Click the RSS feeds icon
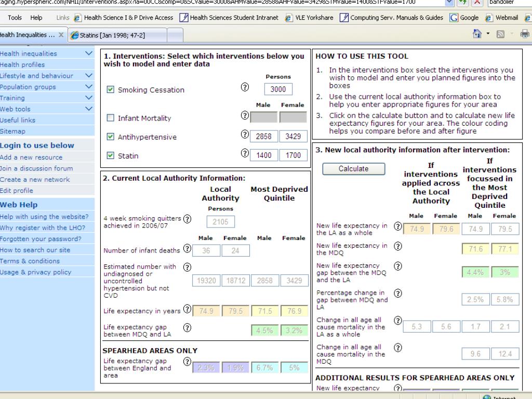Image resolution: width=532 pixels, height=399 pixels. click(500, 34)
